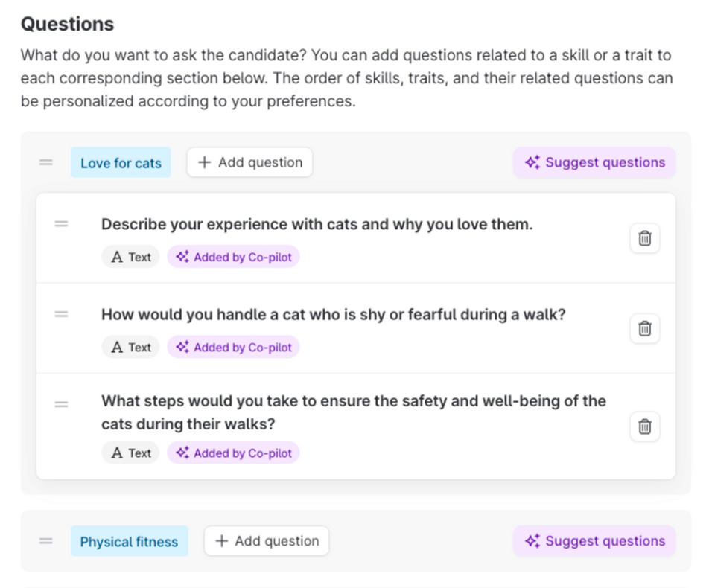The height and width of the screenshot is (588, 709).
Task: Click drag handle beside 'What steps would you take' question
Action: [x=61, y=404]
